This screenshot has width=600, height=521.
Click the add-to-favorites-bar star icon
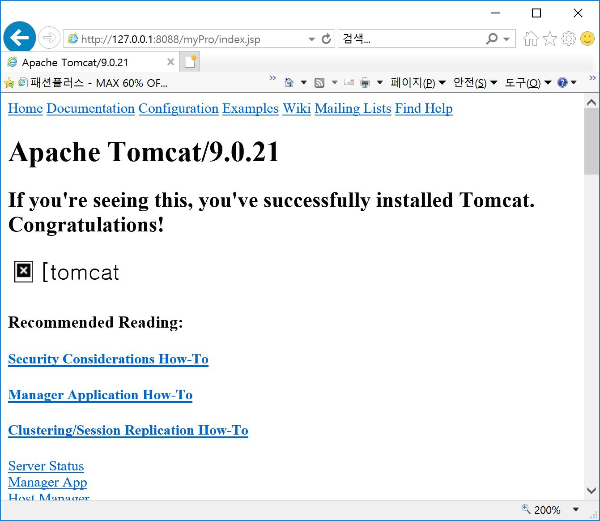[x=9, y=82]
